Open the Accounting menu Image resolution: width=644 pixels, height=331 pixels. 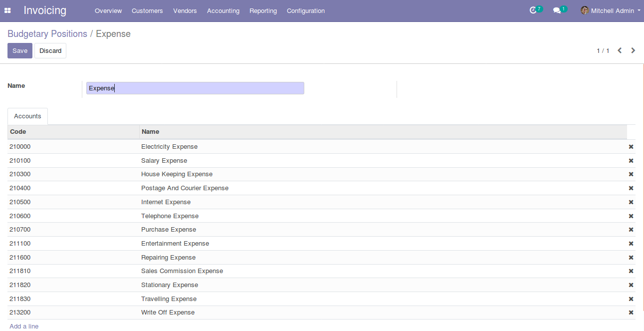223,10
